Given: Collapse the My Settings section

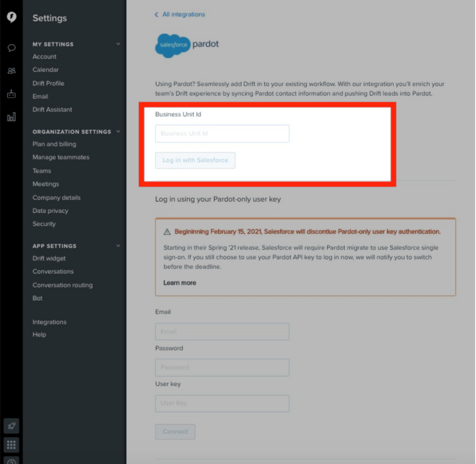Looking at the screenshot, I should 118,44.
